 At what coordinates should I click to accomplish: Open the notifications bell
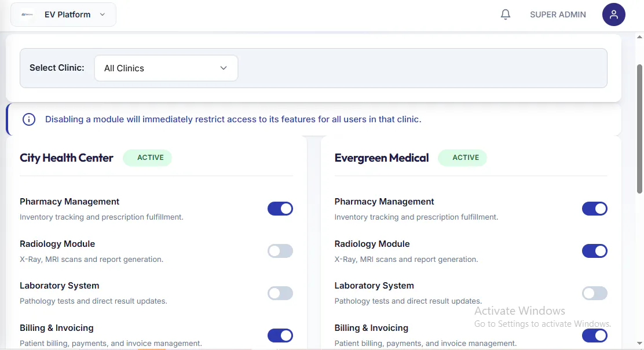[505, 14]
